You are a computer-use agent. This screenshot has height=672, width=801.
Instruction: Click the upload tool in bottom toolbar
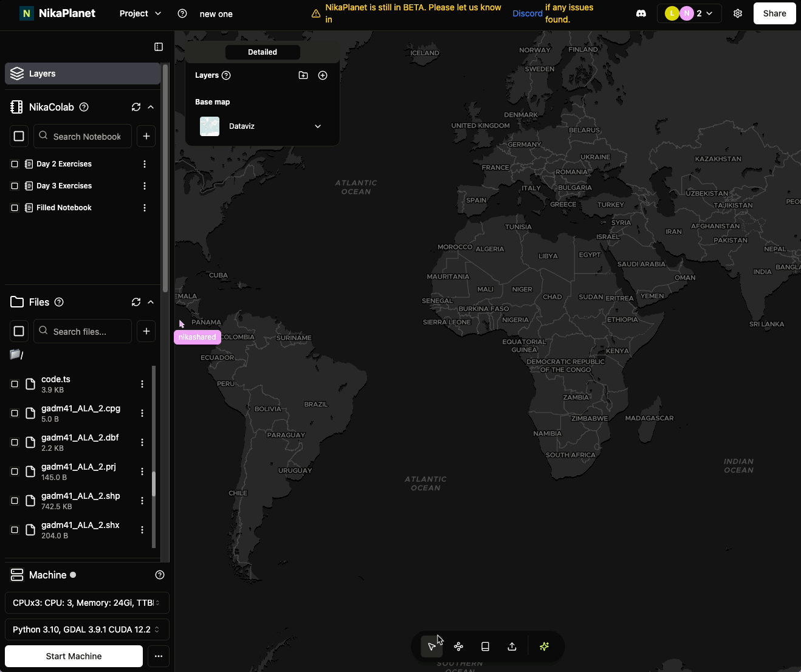coord(512,646)
